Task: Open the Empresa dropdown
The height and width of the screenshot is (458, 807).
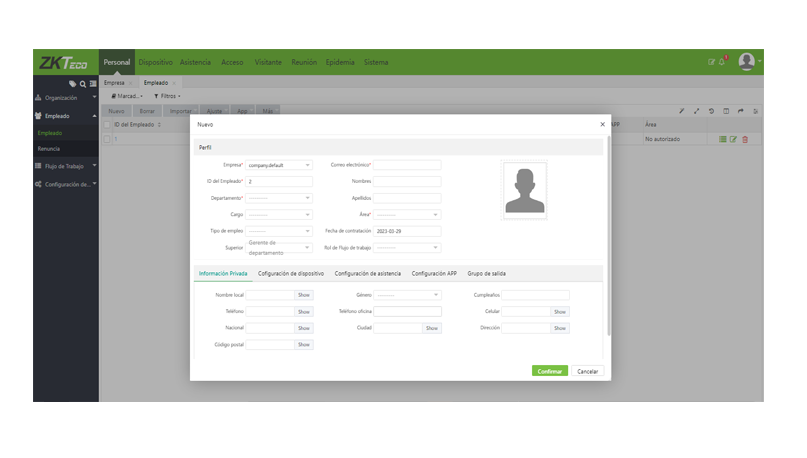Action: (x=280, y=165)
